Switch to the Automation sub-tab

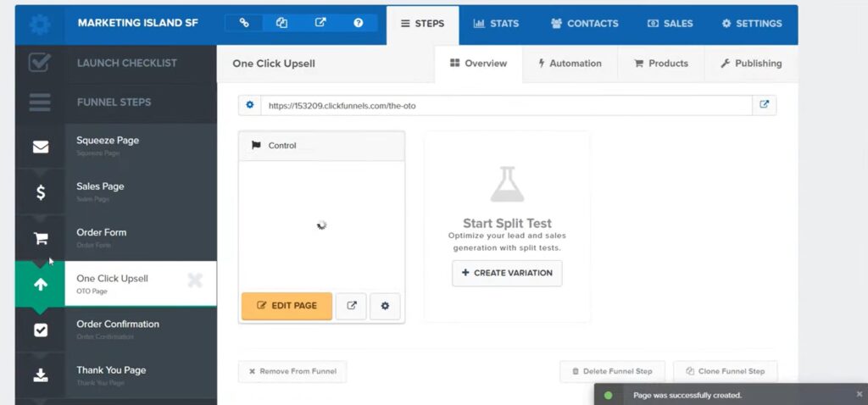click(570, 64)
